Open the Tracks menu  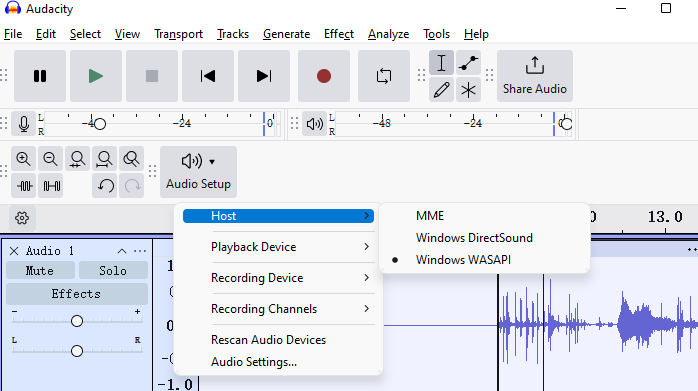(x=233, y=34)
